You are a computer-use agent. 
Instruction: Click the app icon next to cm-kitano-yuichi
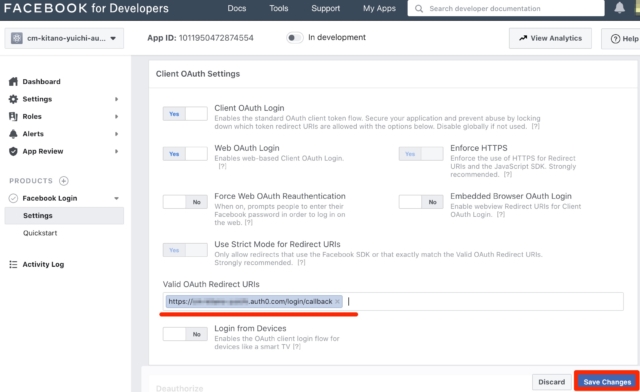[x=17, y=38]
